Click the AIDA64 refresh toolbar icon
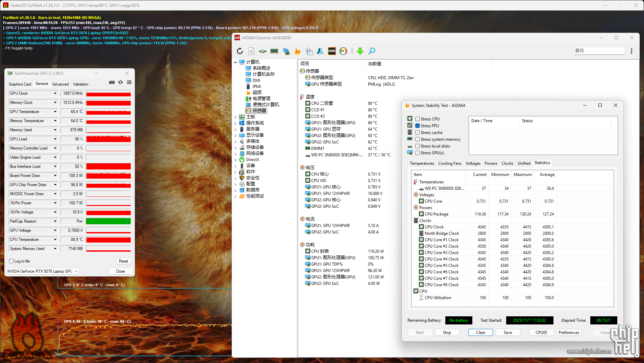The width and height of the screenshot is (644, 363). click(240, 51)
